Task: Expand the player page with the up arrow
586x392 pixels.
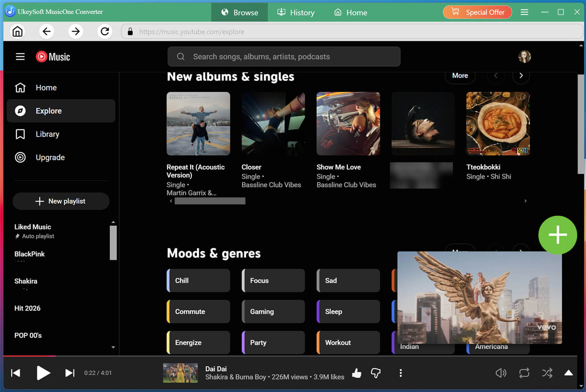Action: 568,373
